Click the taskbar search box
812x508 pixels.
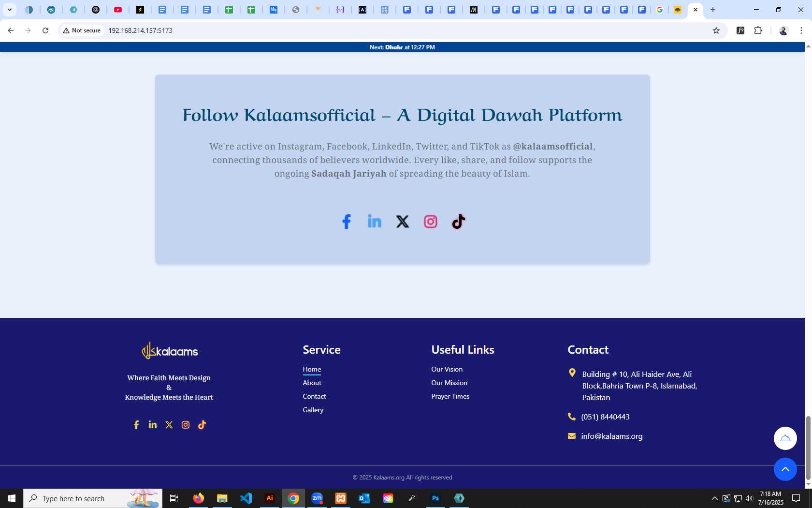[x=93, y=498]
